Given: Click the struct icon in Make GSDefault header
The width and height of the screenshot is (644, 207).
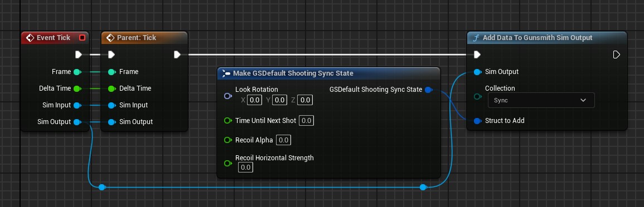Looking at the screenshot, I should [226, 73].
